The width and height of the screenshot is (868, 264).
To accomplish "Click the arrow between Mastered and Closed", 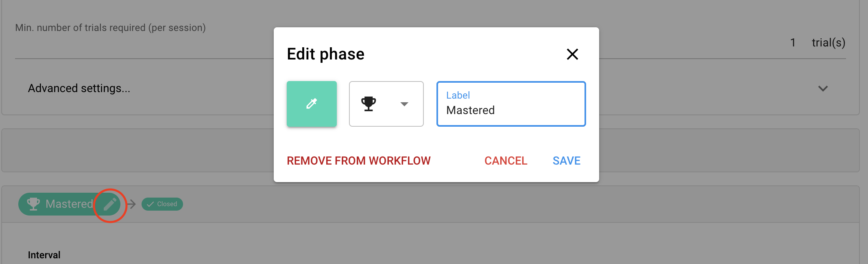I will (x=132, y=204).
